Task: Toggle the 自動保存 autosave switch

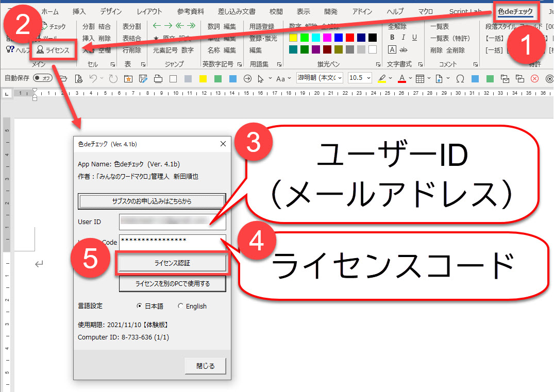Action: [x=43, y=78]
